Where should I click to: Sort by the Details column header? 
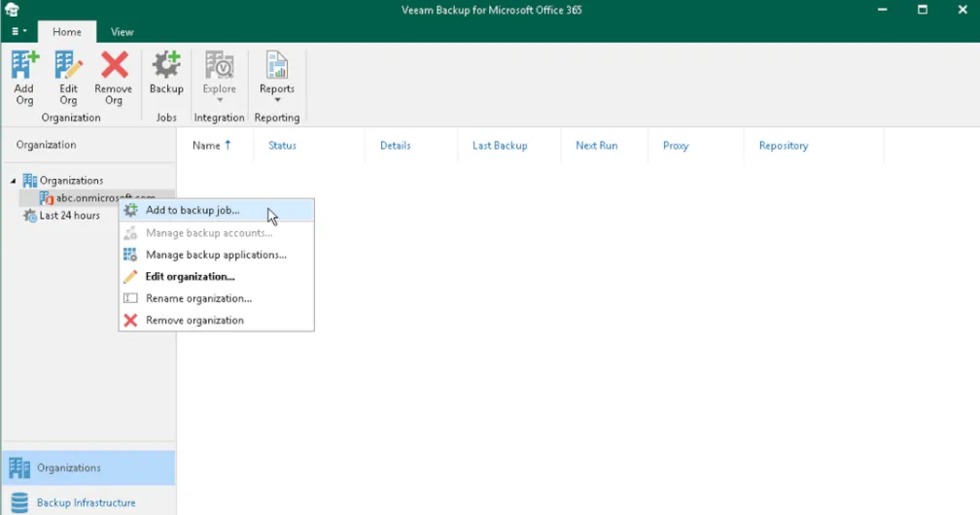[x=411, y=146]
